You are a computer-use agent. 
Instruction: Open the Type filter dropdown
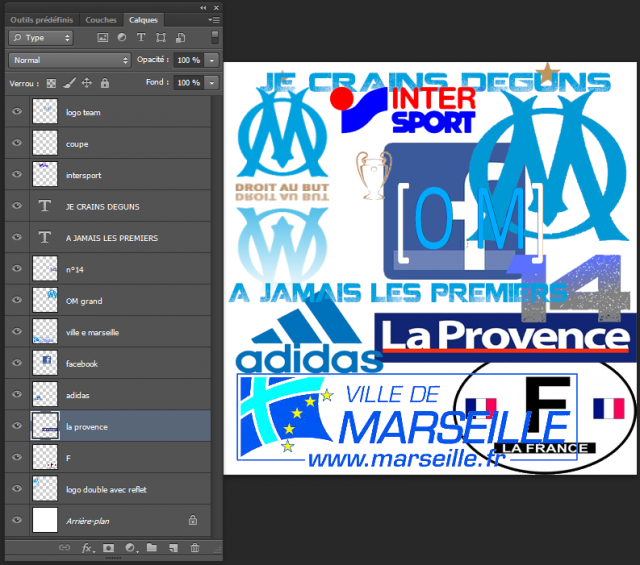[x=41, y=38]
